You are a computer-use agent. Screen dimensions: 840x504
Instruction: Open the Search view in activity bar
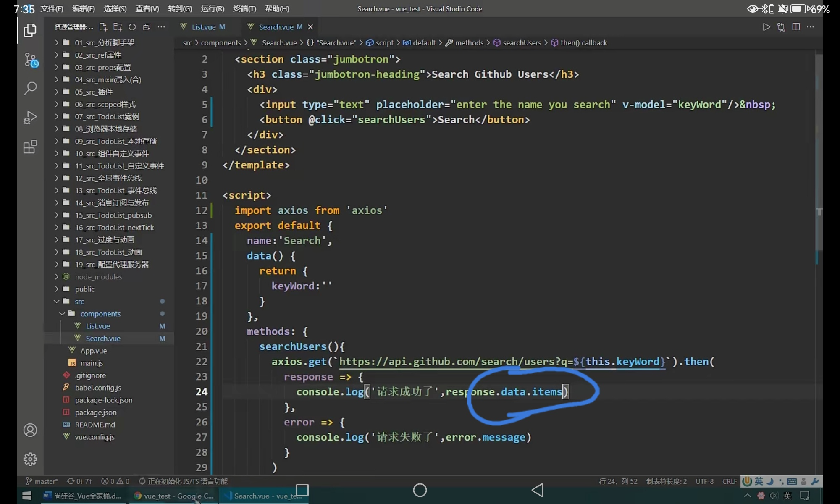[30, 88]
